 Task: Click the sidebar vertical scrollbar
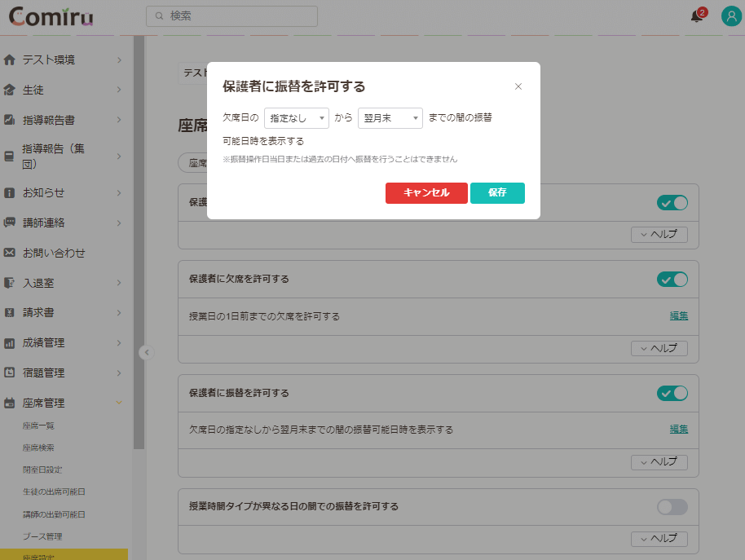tap(139, 242)
